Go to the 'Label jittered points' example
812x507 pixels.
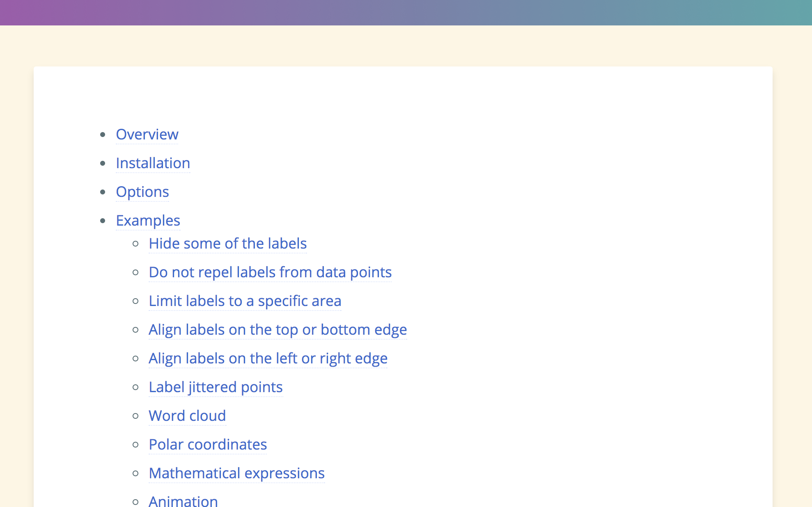(216, 387)
